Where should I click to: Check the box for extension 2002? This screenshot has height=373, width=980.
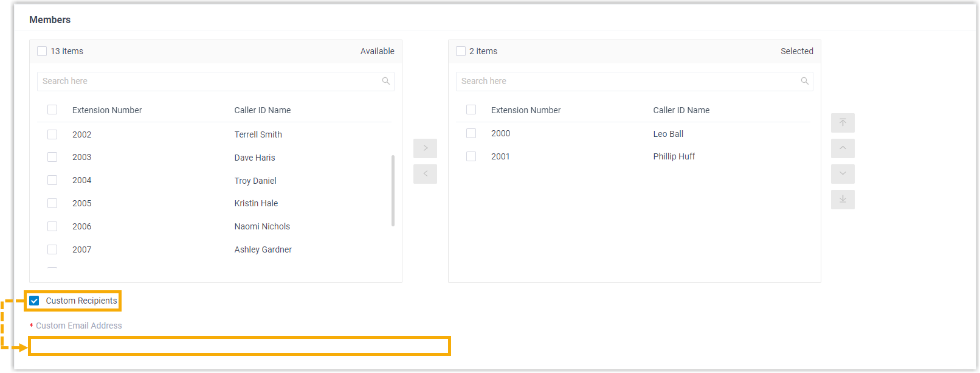[x=52, y=134]
